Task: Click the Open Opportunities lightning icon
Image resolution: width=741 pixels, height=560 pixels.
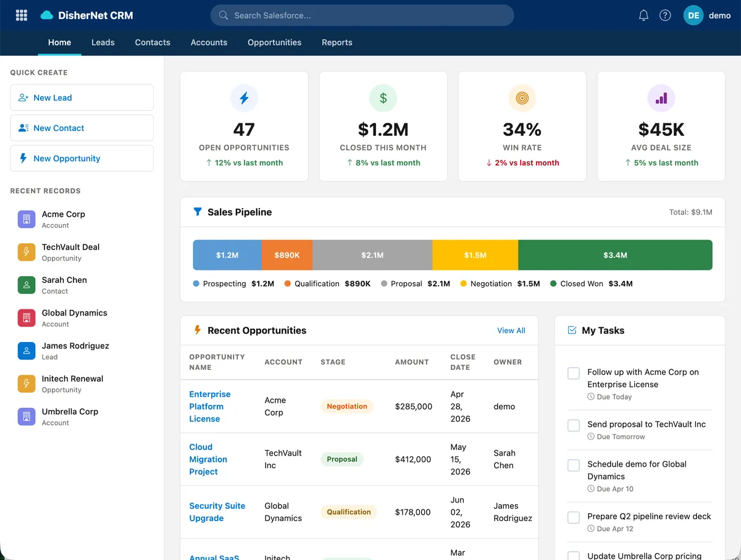Action: (x=244, y=98)
